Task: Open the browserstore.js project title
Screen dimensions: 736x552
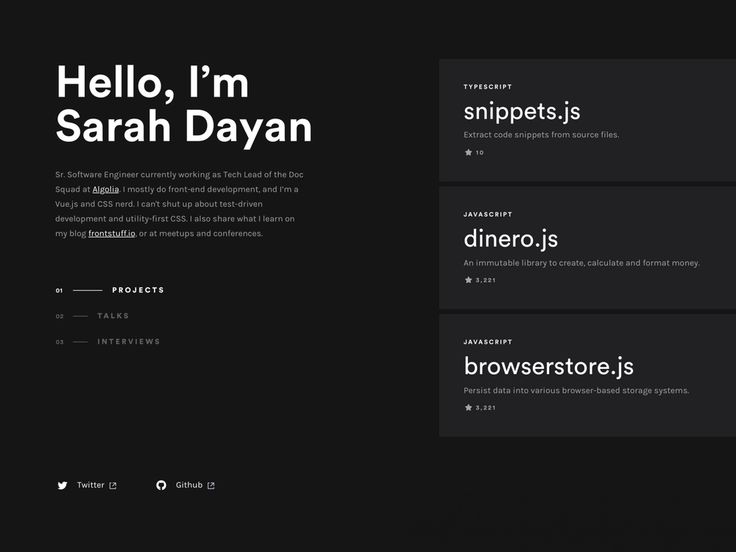Action: pos(549,366)
